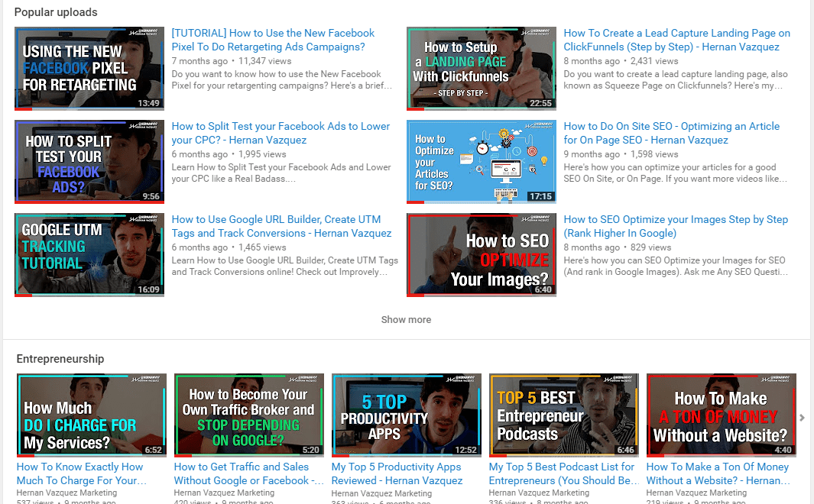Click channel name under 'Get Traffic and Sales' video
814x504 pixels.
(224, 493)
